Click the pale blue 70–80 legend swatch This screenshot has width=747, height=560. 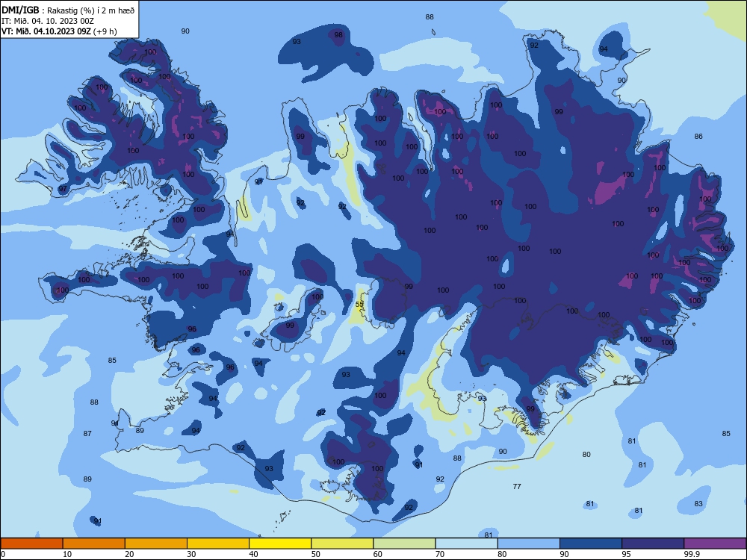pos(466,544)
